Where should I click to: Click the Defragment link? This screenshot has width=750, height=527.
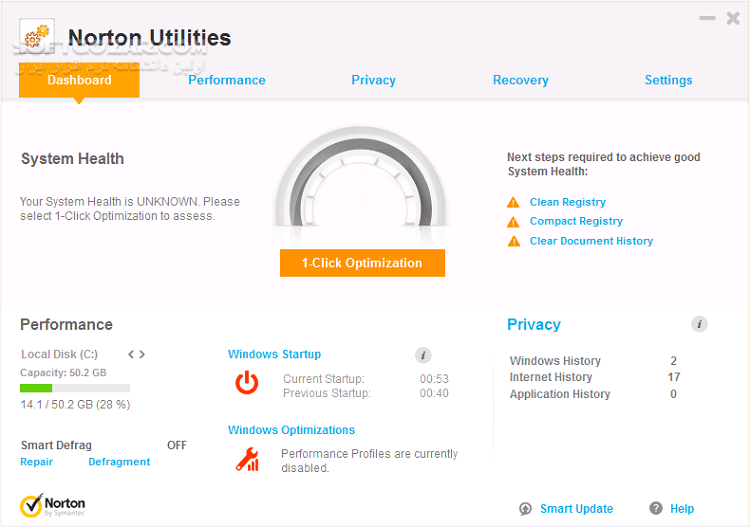[x=119, y=462]
